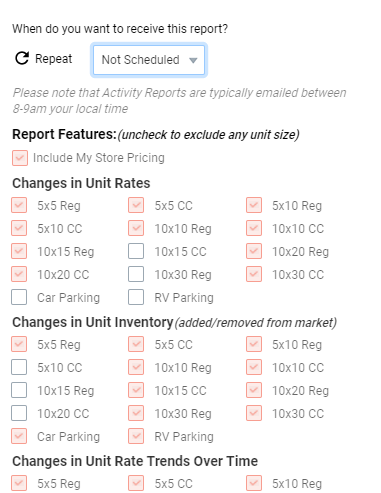The image size is (381, 493).
Task: Enable Car Parking under Changes in Unit Rates
Action: (19, 297)
